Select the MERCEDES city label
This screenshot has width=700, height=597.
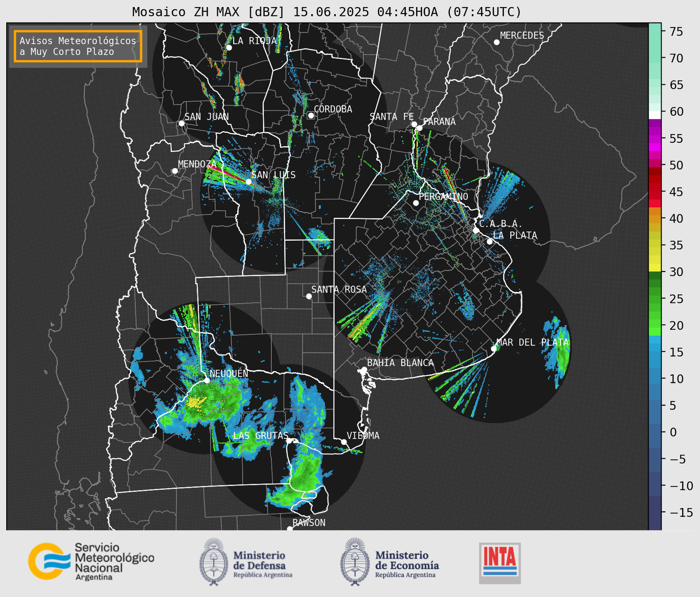pos(522,36)
